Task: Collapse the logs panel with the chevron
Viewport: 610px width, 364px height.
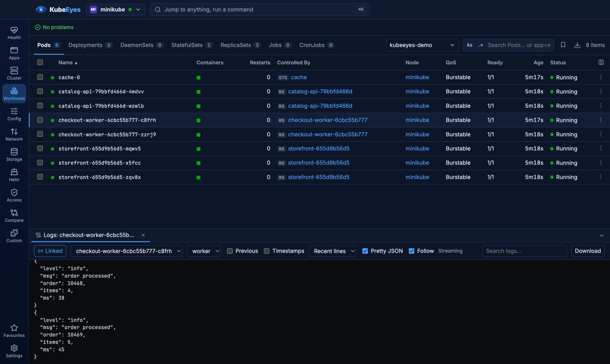Action: (x=601, y=235)
